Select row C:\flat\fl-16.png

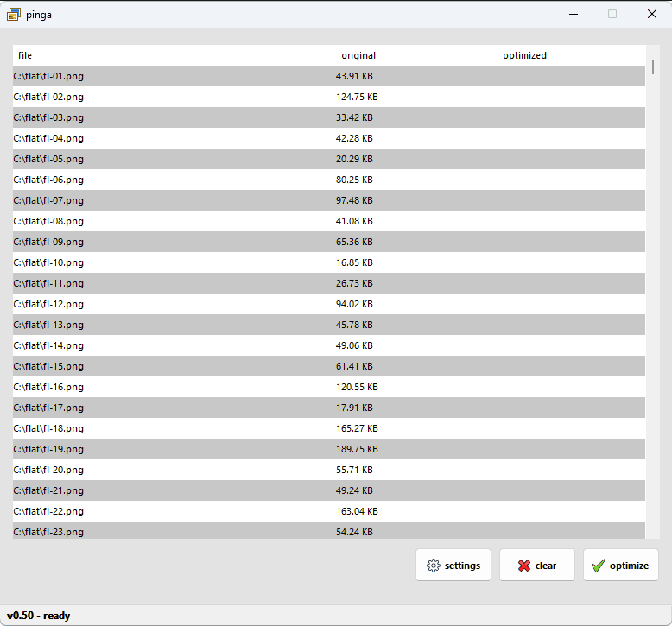point(329,387)
